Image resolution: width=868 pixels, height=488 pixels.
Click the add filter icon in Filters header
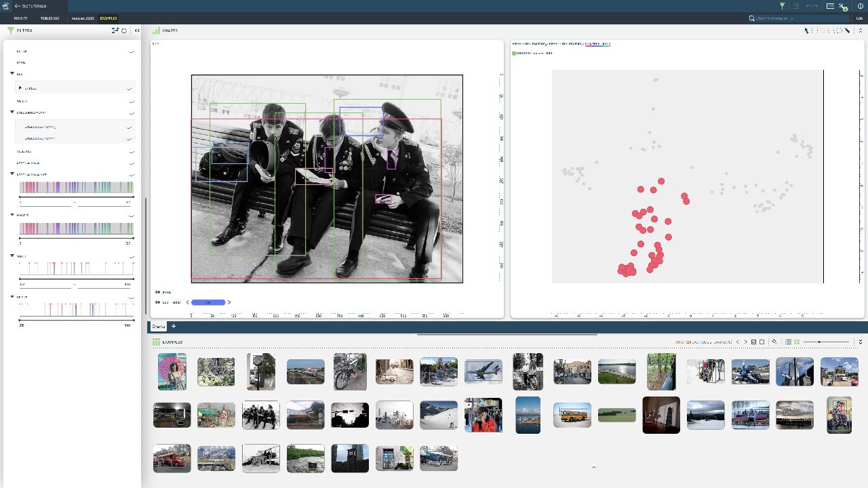[x=115, y=30]
